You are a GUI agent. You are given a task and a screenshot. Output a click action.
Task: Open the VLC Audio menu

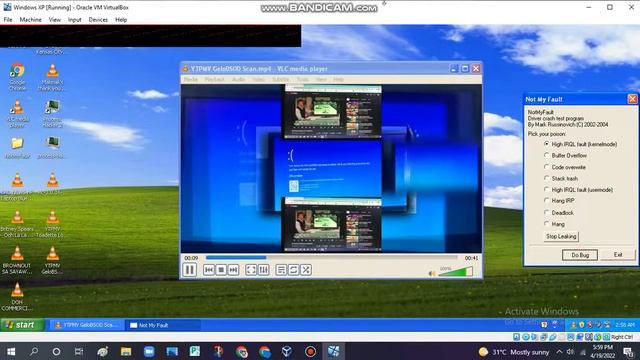[238, 79]
